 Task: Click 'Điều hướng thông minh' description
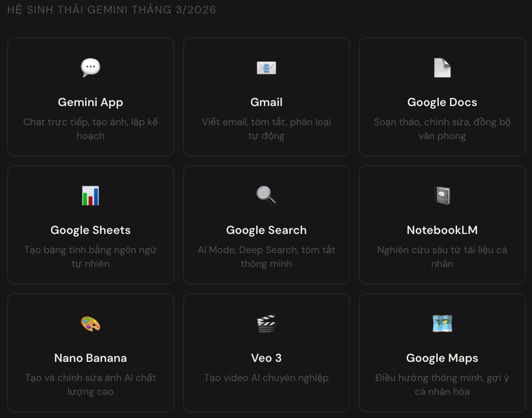(442, 385)
